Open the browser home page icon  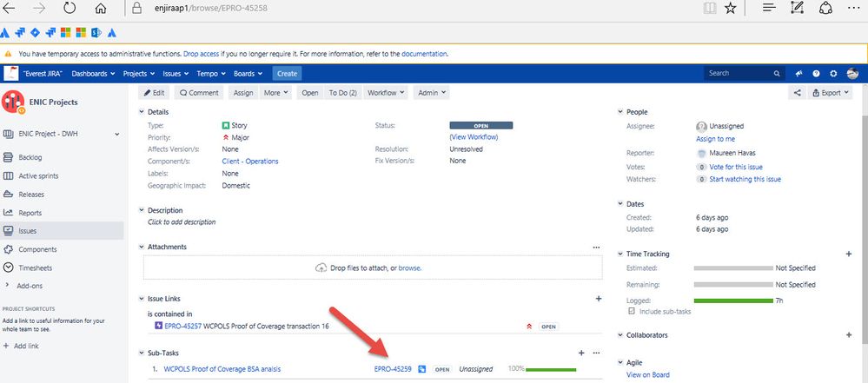[x=100, y=9]
